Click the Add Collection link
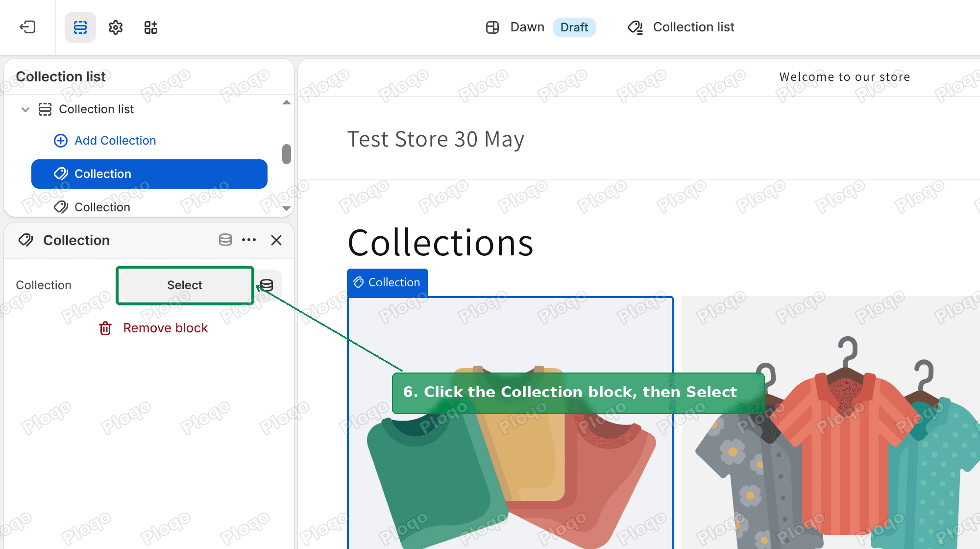This screenshot has height=549, width=980. coord(115,141)
